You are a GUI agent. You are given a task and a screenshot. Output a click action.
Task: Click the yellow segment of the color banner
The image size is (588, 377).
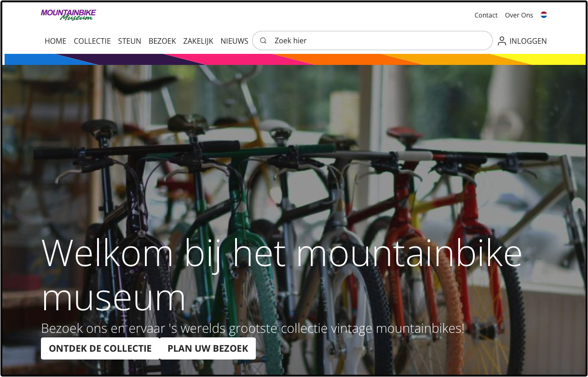pos(552,59)
